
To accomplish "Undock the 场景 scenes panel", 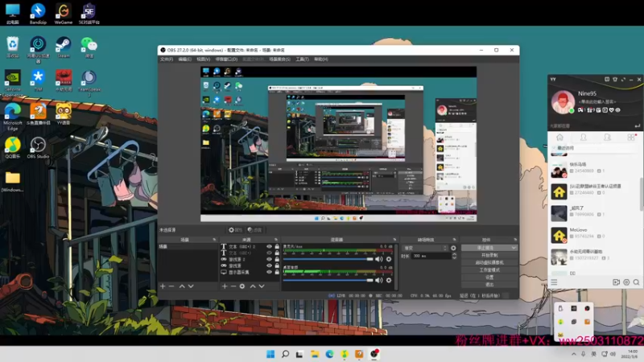I will pos(214,239).
